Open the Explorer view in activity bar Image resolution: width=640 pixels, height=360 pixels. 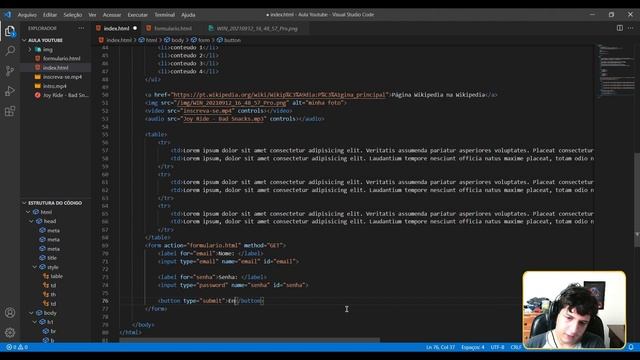[x=10, y=31]
